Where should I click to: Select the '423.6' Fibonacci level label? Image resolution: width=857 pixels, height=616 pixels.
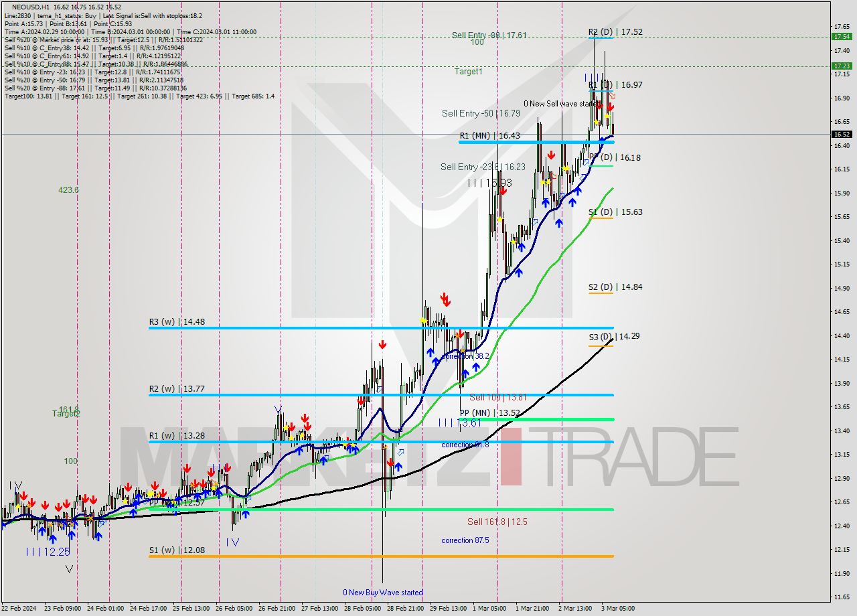click(x=68, y=190)
